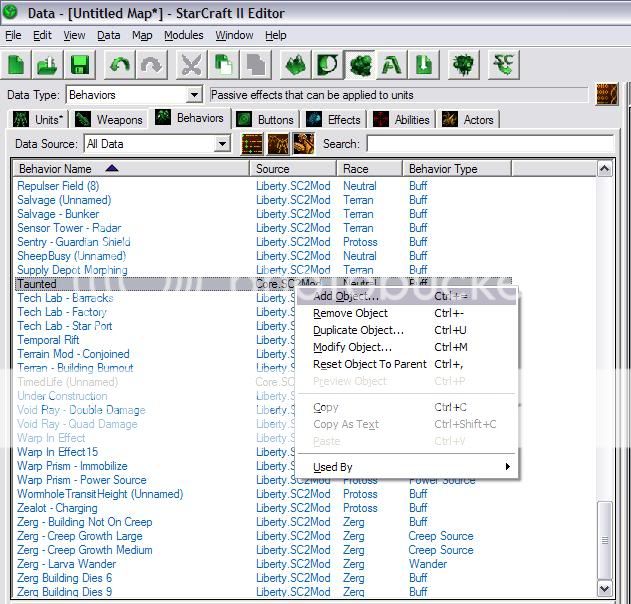Choose Modify Object from context menu
Screen dimensions: 631x604
coord(406,347)
